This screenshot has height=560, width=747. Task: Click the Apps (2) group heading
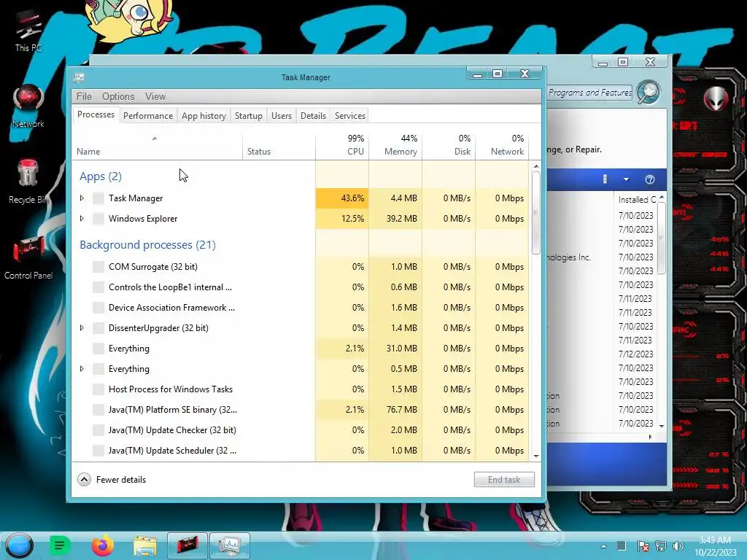tap(101, 176)
